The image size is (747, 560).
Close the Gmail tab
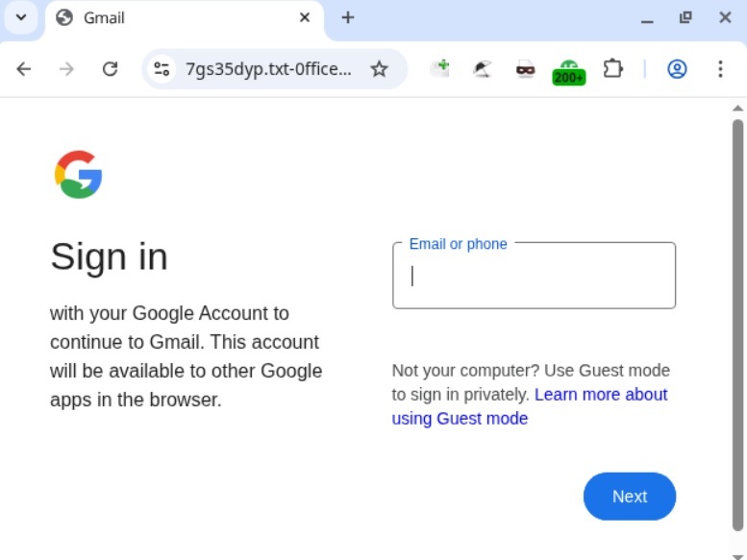click(x=305, y=17)
